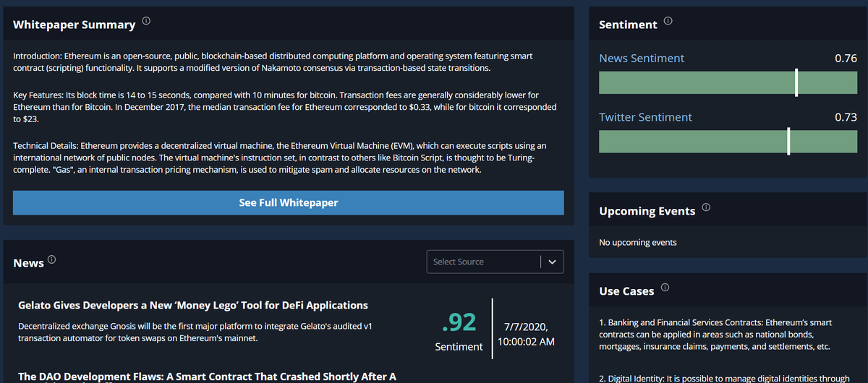This screenshot has width=868, height=383.
Task: Expand the Select Source dropdown arrow
Action: point(553,262)
